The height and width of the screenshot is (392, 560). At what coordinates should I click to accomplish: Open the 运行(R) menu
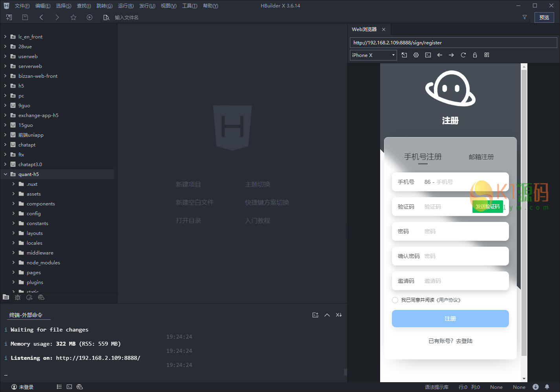(x=126, y=6)
